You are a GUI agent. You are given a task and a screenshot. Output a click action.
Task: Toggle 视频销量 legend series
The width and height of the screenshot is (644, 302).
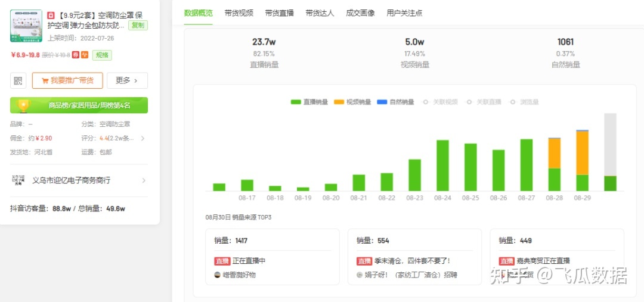(352, 102)
